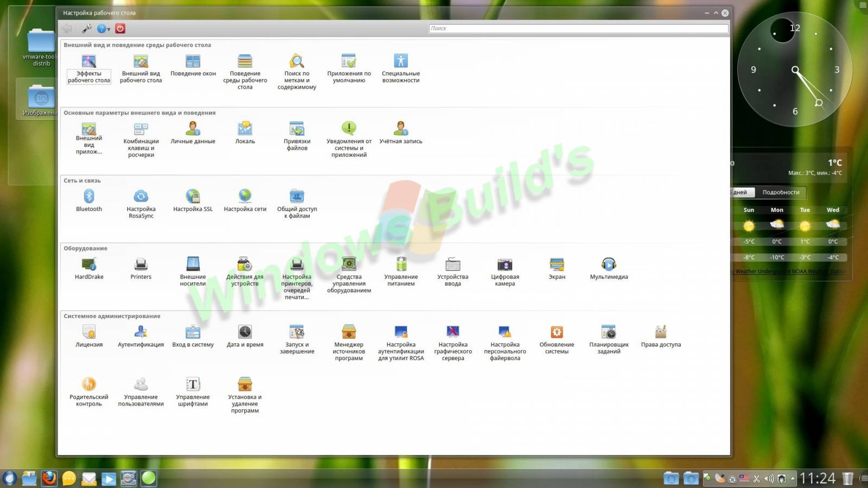Screen dimensions: 868x488
Task: Open Общий доступ к файлам
Action: pyautogui.click(x=297, y=204)
